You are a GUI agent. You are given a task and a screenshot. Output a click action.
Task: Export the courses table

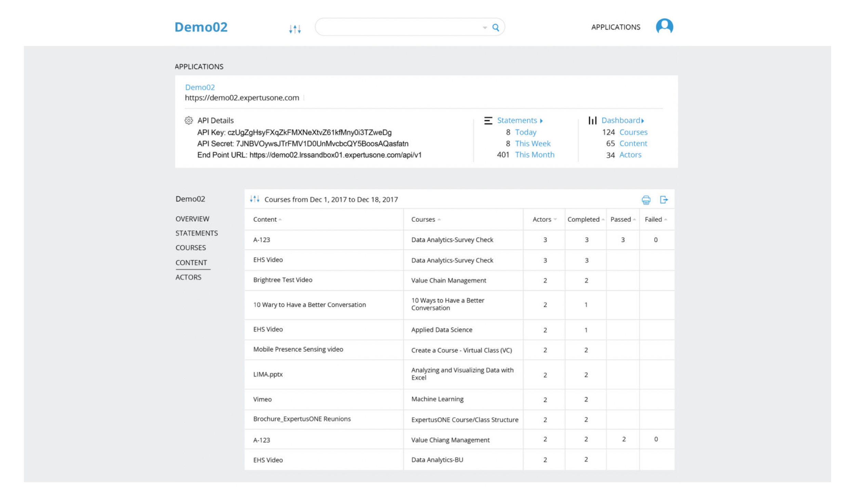pyautogui.click(x=664, y=200)
